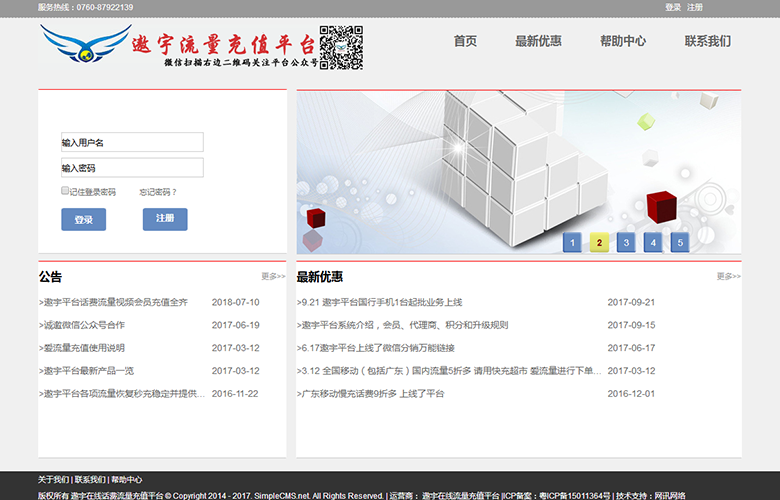Show banner slide 5
The width and height of the screenshot is (780, 500).
tap(680, 242)
